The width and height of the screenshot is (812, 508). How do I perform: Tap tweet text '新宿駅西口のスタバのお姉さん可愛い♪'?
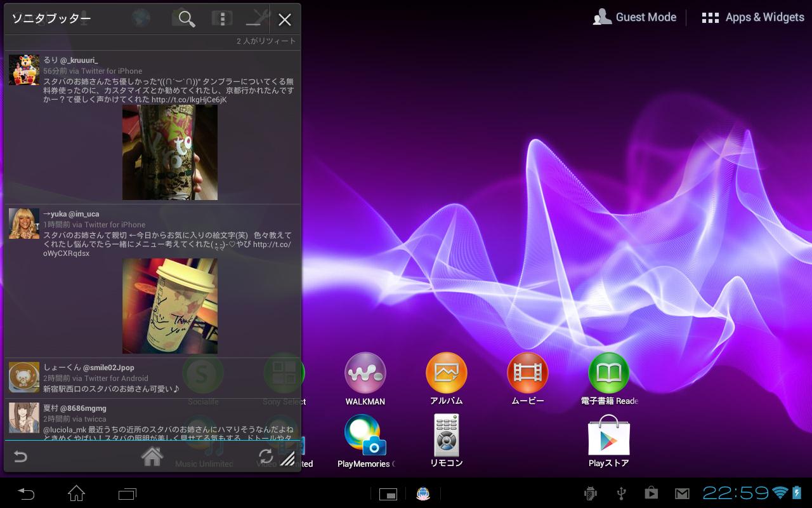(x=112, y=389)
